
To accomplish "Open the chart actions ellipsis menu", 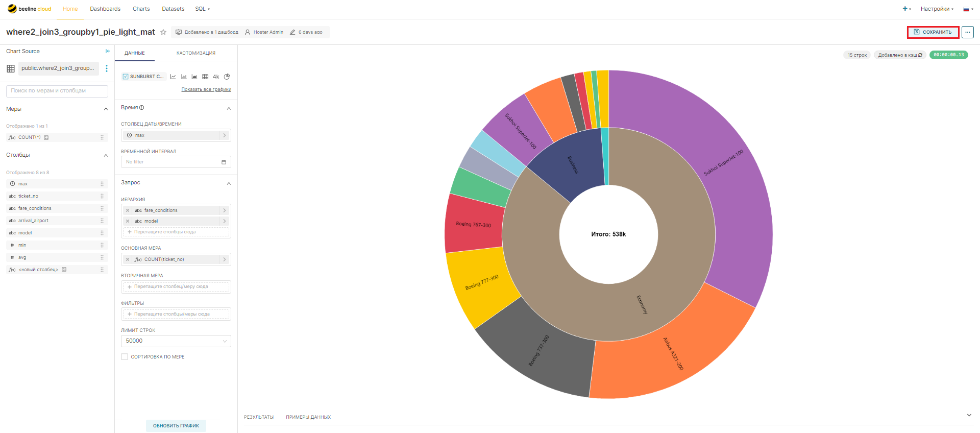I will point(968,32).
